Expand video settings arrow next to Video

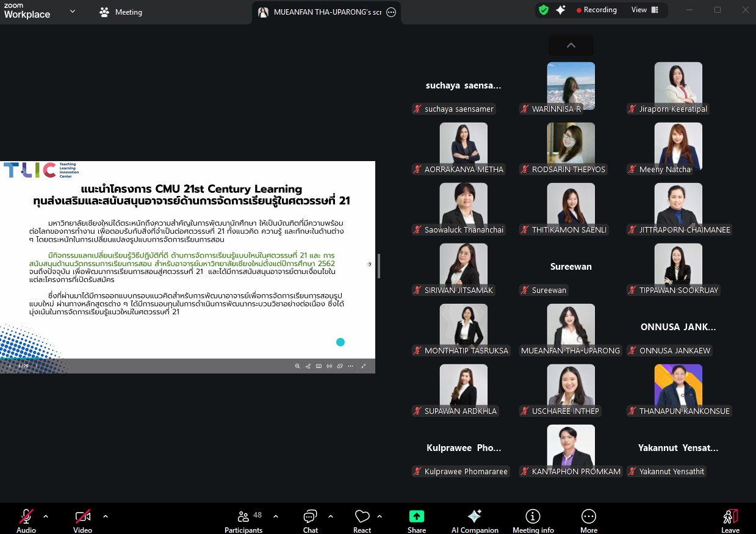106,516
